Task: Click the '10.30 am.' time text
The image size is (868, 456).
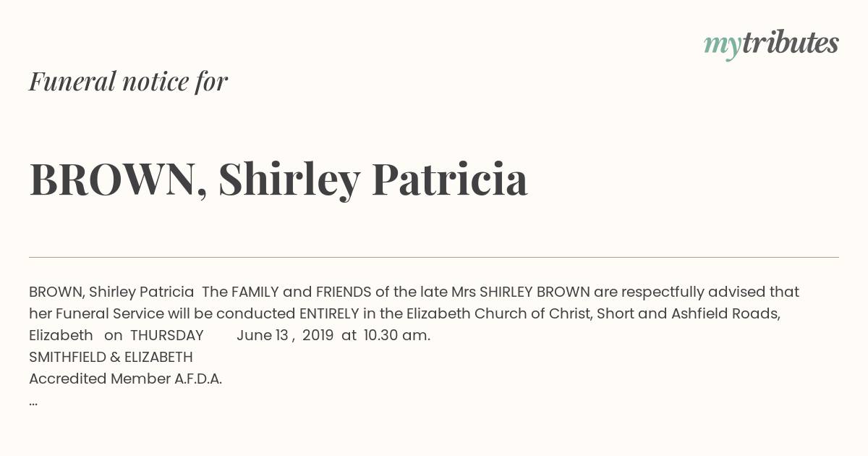Action: pos(397,335)
